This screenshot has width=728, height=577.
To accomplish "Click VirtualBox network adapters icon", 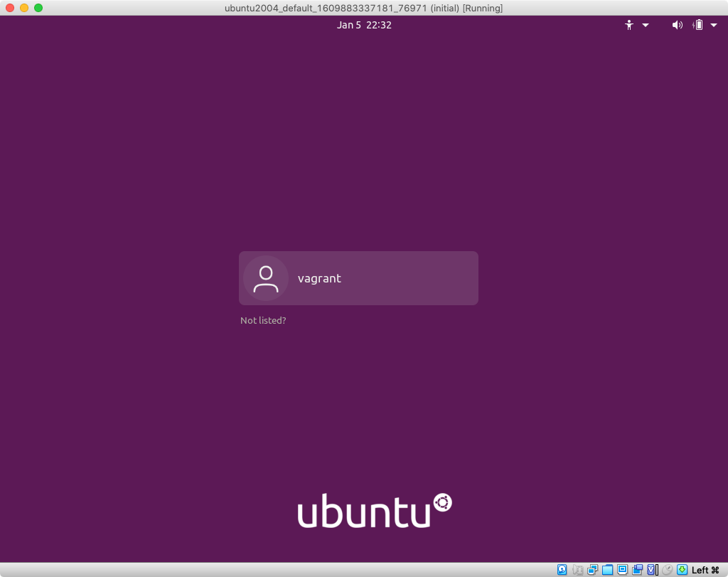I will pos(592,570).
